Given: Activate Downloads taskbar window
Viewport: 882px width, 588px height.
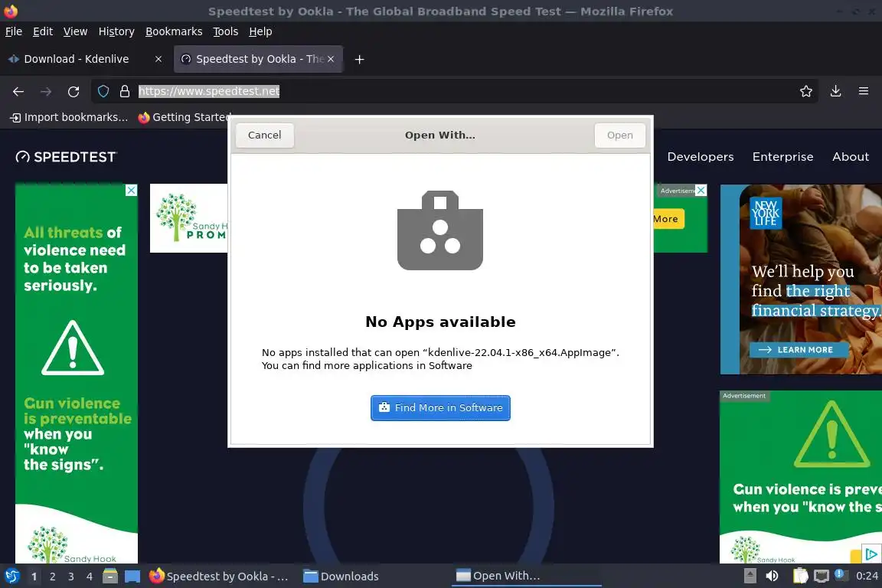Looking at the screenshot, I should 374,576.
